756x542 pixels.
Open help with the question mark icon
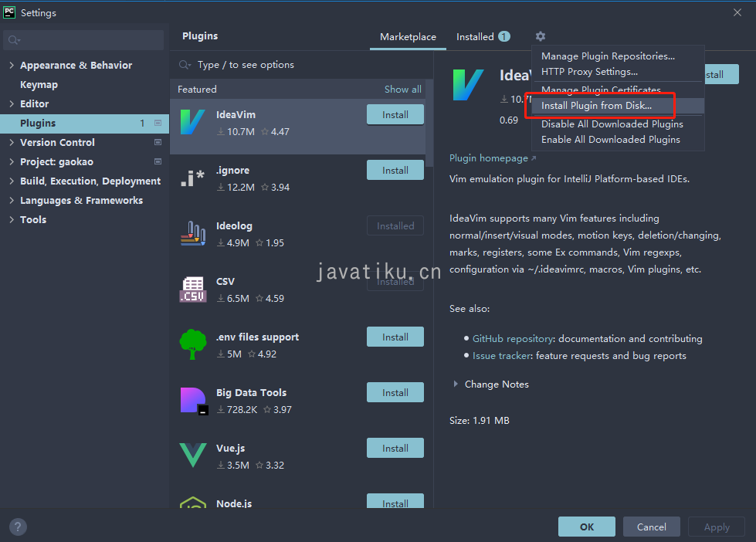[x=18, y=527]
